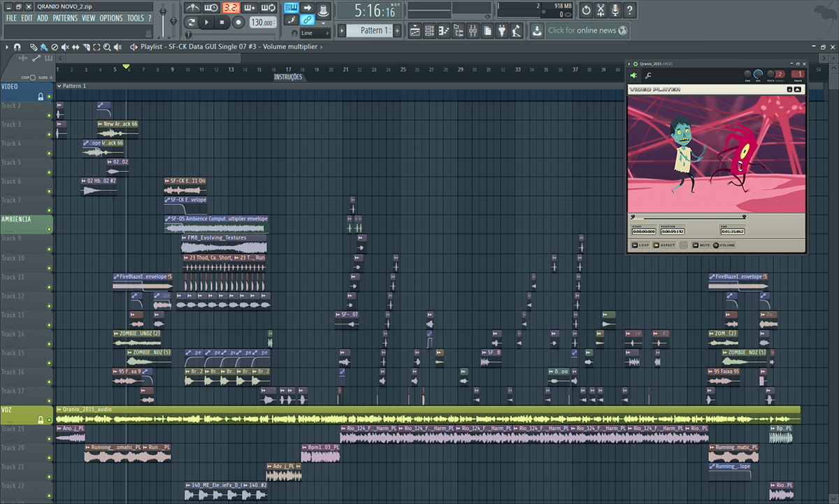Image resolution: width=839 pixels, height=504 pixels.
Task: Toggle the metronome icon
Action: (194, 8)
